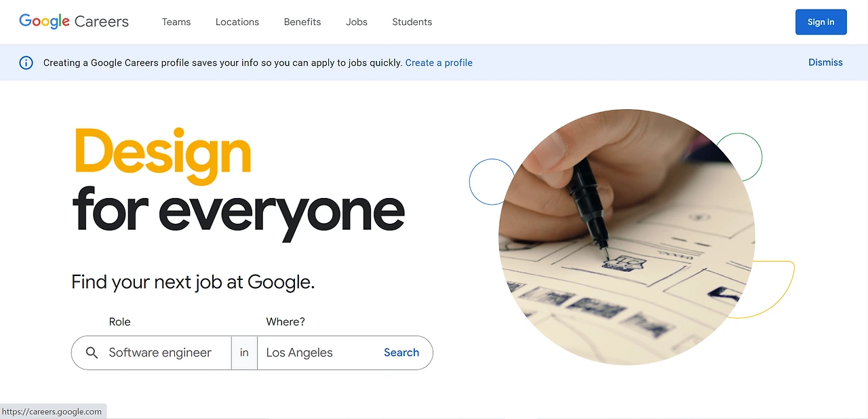Open the Students section
The image size is (868, 419).
[412, 22]
